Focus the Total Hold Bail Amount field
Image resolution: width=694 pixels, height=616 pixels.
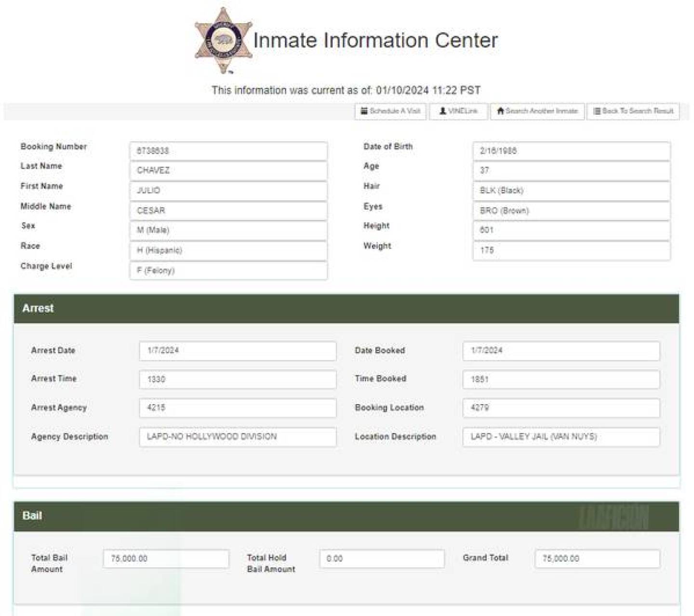click(x=382, y=559)
